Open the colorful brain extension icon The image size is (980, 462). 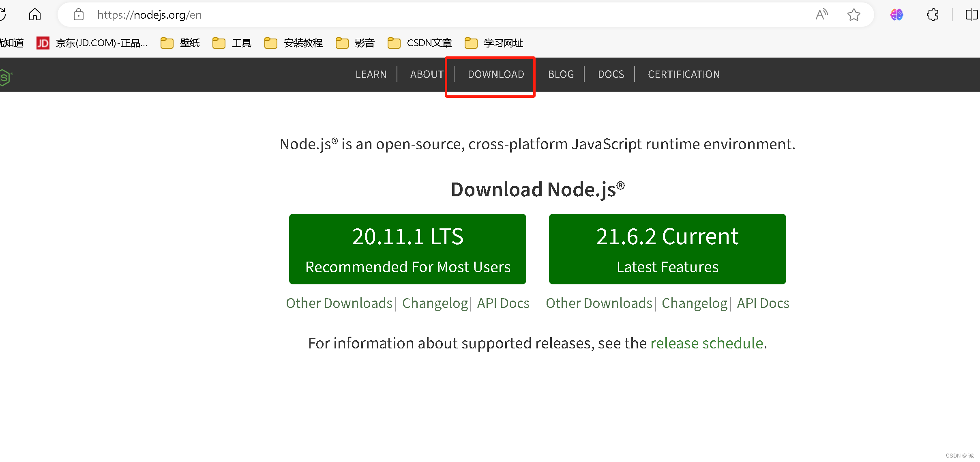click(x=896, y=15)
